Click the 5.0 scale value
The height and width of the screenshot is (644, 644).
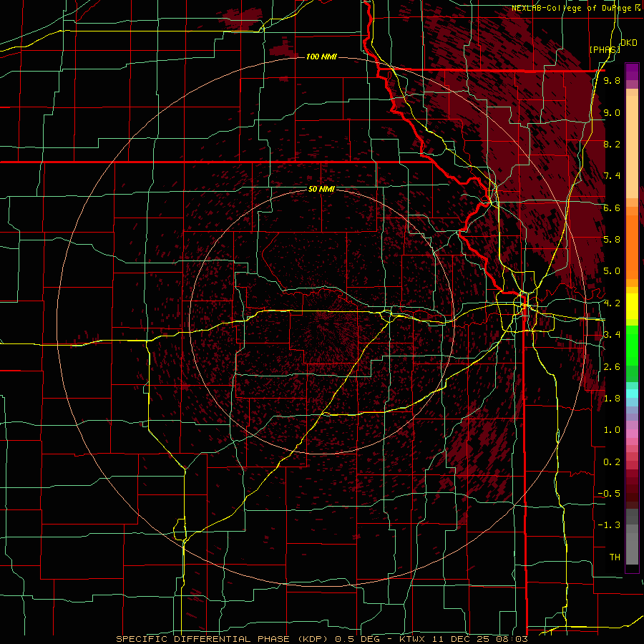tap(612, 271)
